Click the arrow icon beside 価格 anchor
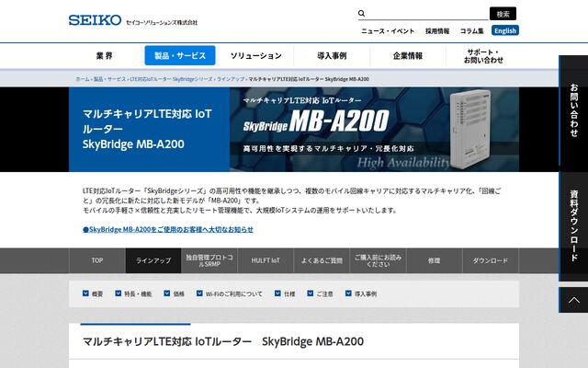 [167, 293]
